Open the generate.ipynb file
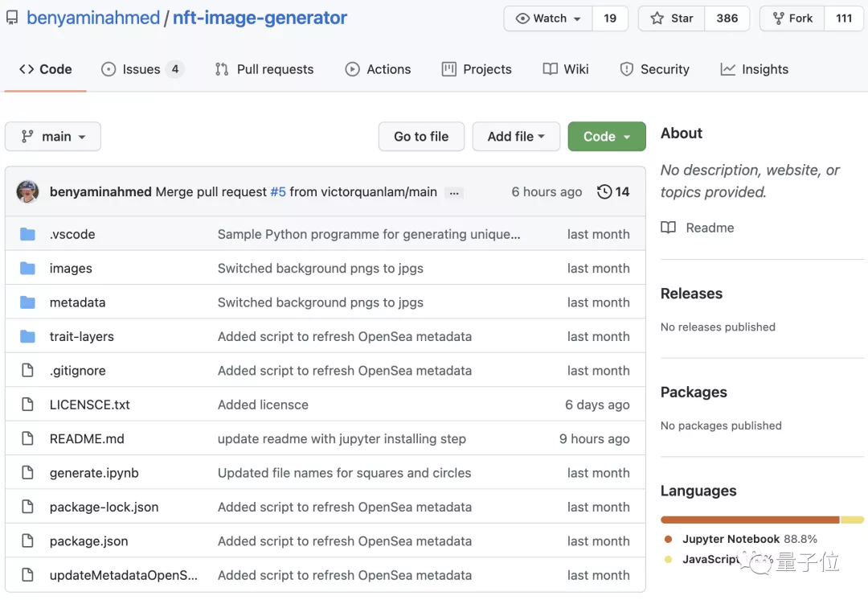This screenshot has height=600, width=868. 94,473
